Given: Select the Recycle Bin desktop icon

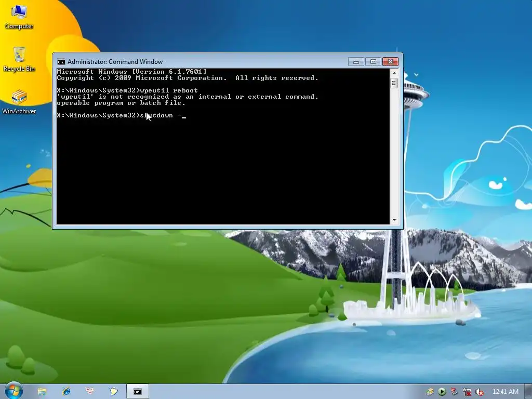Looking at the screenshot, I should coord(19,59).
